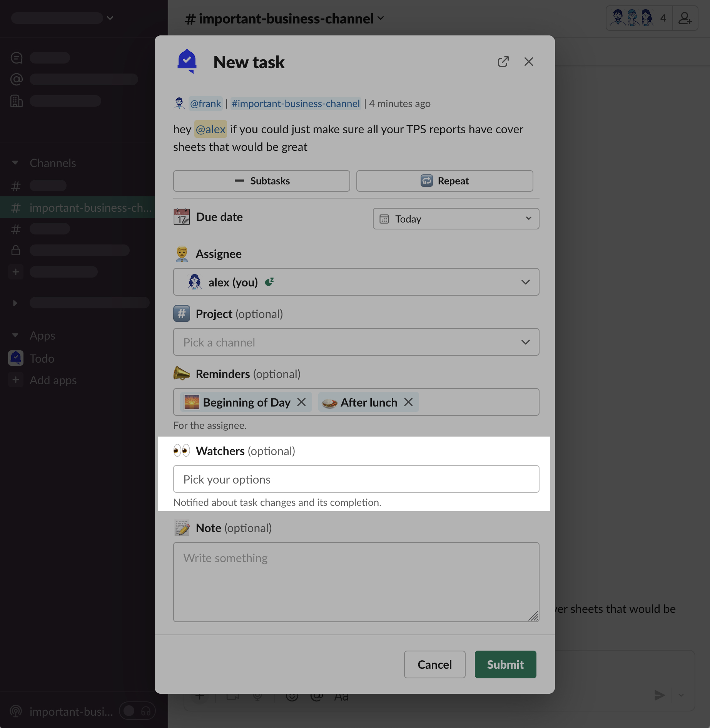Open the task in a new window
Screen dimensions: 710x728
coord(503,62)
